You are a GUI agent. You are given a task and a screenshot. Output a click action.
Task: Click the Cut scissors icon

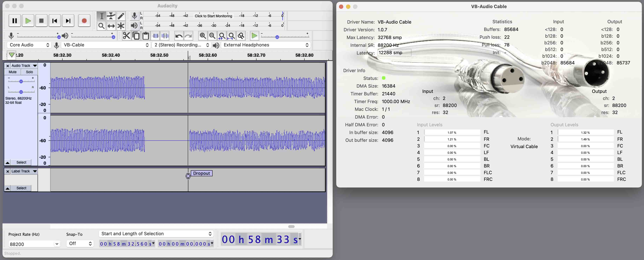(x=126, y=36)
